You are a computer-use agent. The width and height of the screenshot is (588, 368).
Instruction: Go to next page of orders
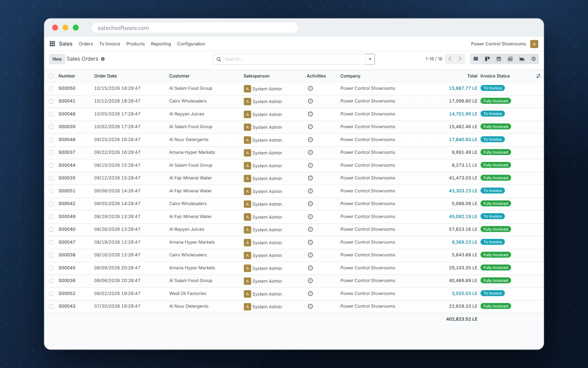(x=460, y=59)
